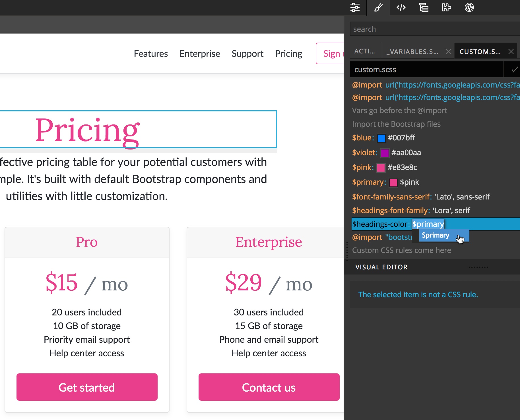Open the Enterprise nav link
The width and height of the screenshot is (520, 420).
(x=200, y=53)
